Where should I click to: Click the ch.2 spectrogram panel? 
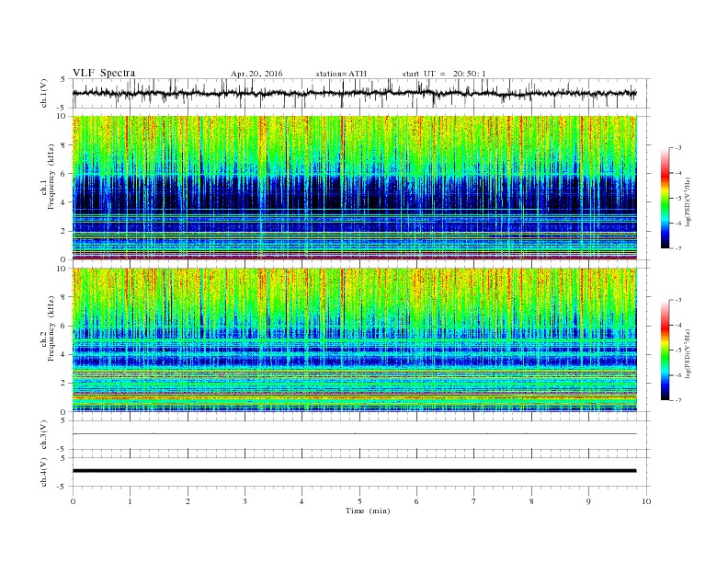click(x=355, y=340)
